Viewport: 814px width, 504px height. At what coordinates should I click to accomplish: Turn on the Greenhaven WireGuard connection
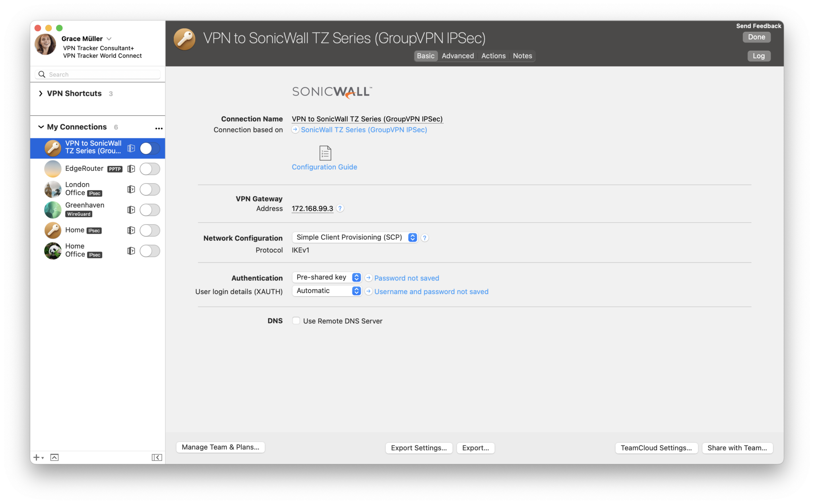[150, 210]
